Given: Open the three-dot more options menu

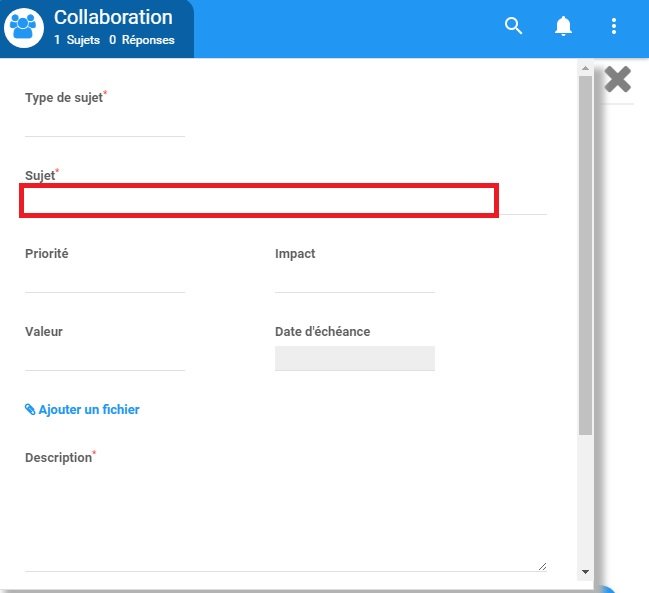Looking at the screenshot, I should [x=614, y=27].
